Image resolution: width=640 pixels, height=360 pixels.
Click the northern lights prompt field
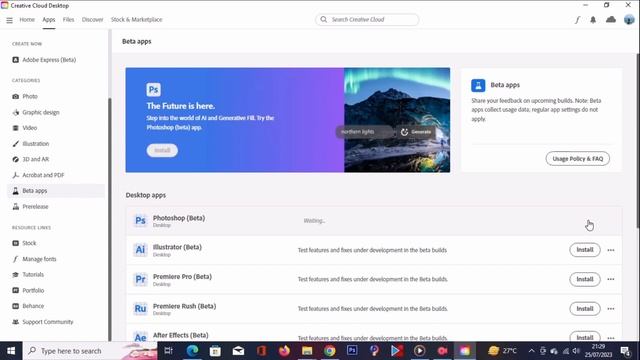[x=365, y=132]
